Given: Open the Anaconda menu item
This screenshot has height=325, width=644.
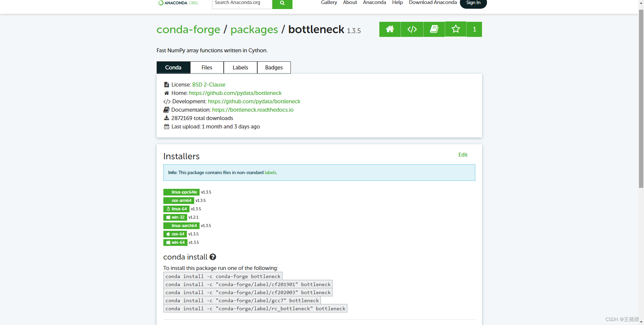Looking at the screenshot, I should (374, 3).
